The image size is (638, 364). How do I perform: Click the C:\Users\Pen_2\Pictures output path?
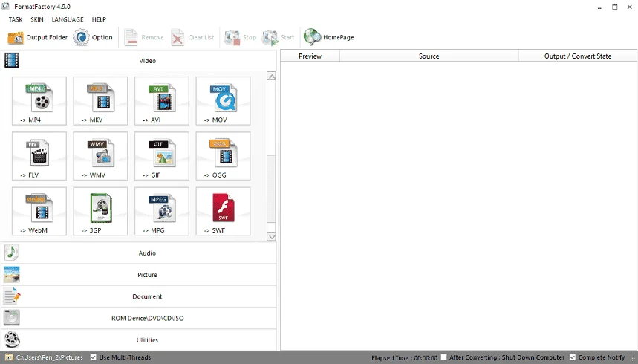50,357
